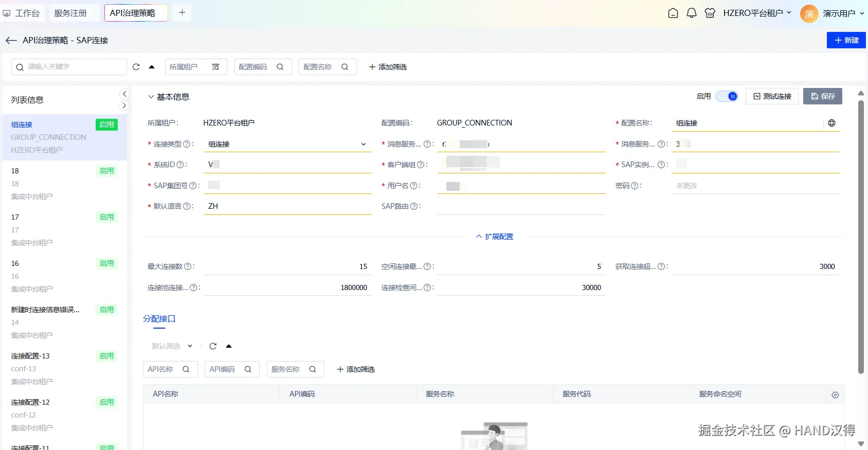The height and width of the screenshot is (450, 868).
Task: Select list item 16
Action: [64, 276]
